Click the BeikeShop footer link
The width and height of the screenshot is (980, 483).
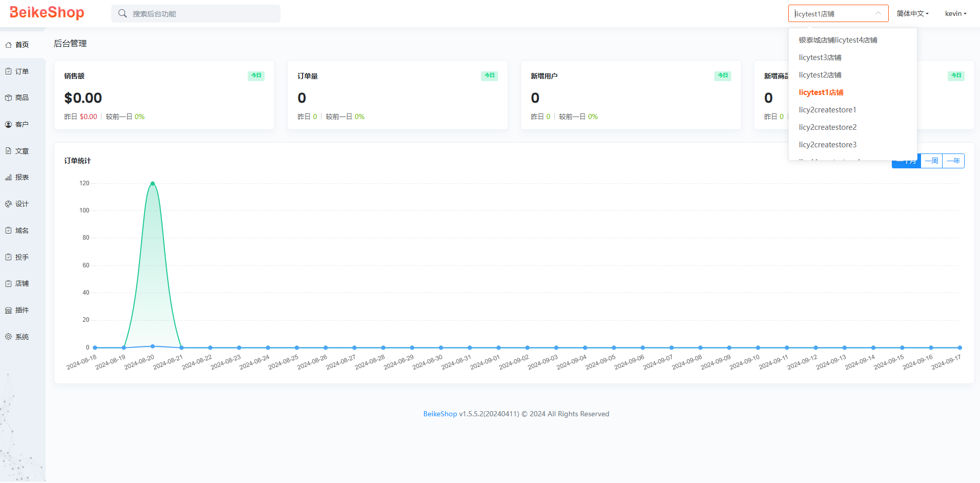(x=440, y=414)
